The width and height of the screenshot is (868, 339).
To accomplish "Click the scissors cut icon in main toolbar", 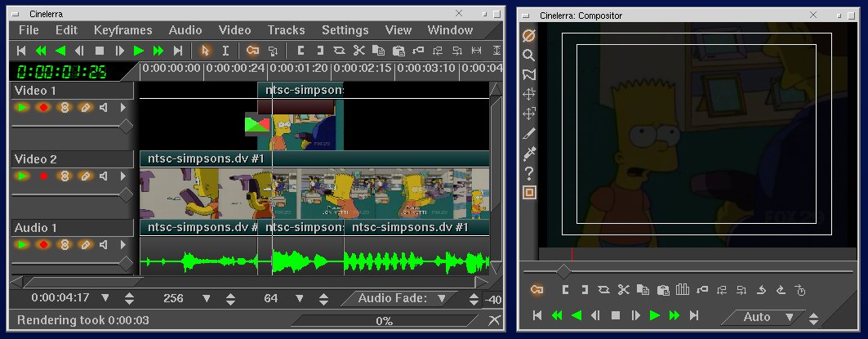I will (358, 51).
